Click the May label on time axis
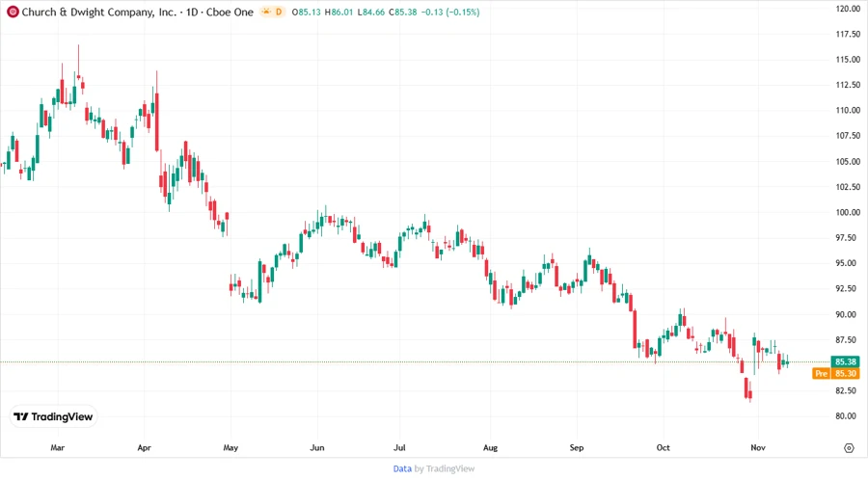Screen dimensions: 868x480 [231, 447]
